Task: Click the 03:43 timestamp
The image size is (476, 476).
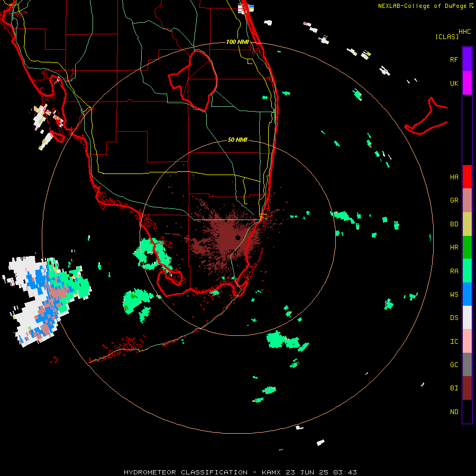Action: [345, 472]
